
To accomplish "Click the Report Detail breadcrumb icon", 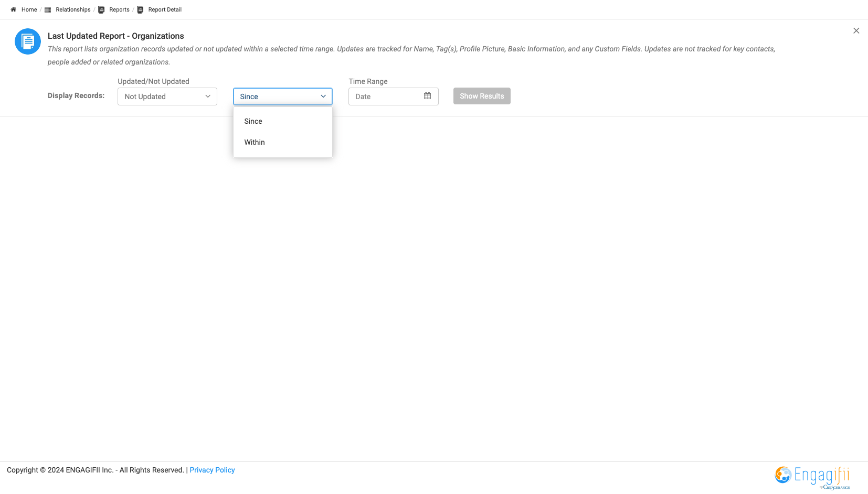I will click(x=140, y=9).
